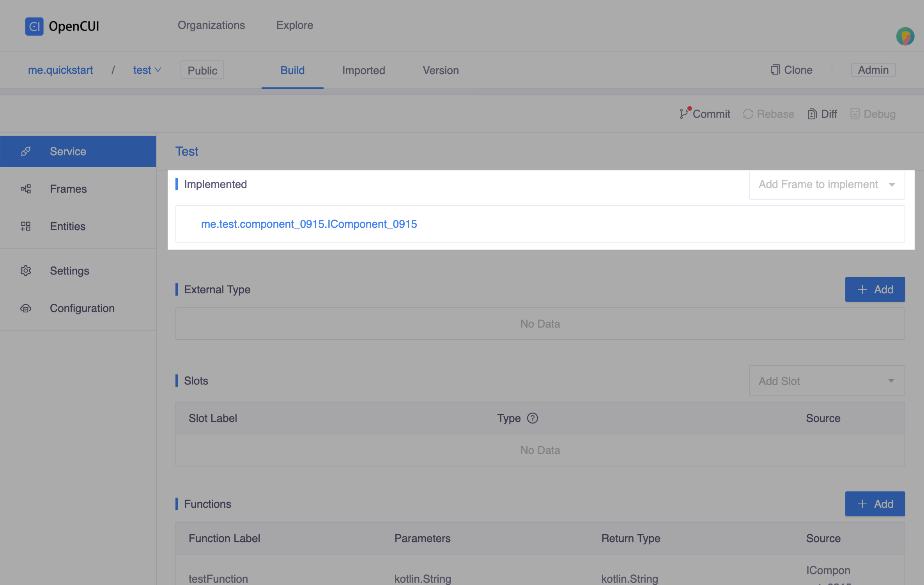Click the Configuration sidebar icon
924x585 pixels.
(25, 307)
